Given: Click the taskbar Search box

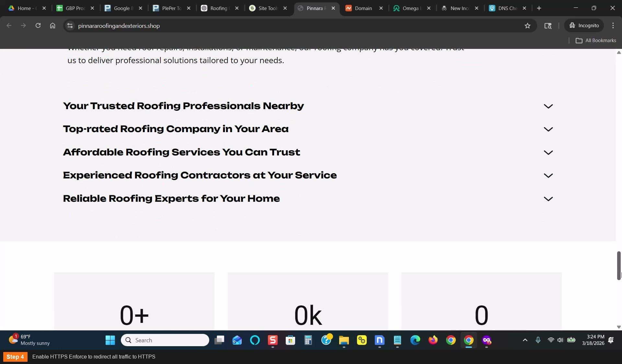Looking at the screenshot, I should click(x=165, y=340).
